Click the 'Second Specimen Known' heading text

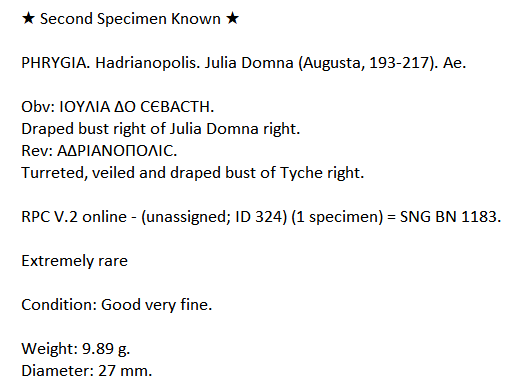pos(130,19)
